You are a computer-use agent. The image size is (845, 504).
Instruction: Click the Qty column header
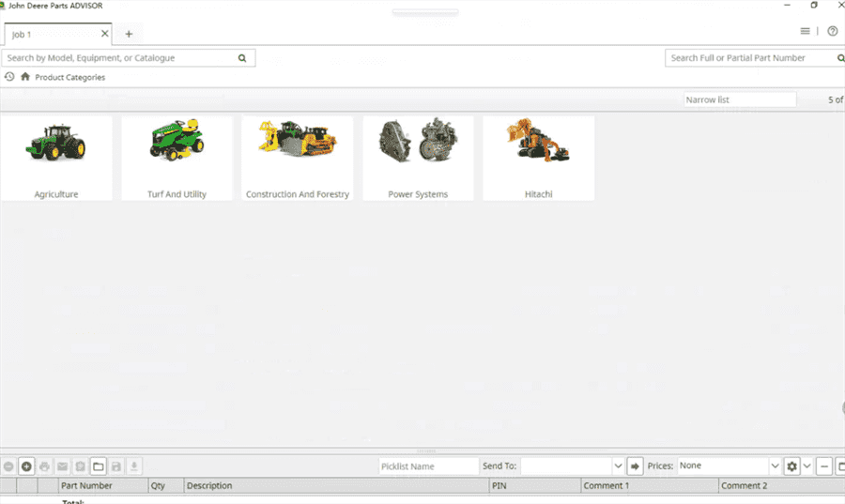[166, 485]
